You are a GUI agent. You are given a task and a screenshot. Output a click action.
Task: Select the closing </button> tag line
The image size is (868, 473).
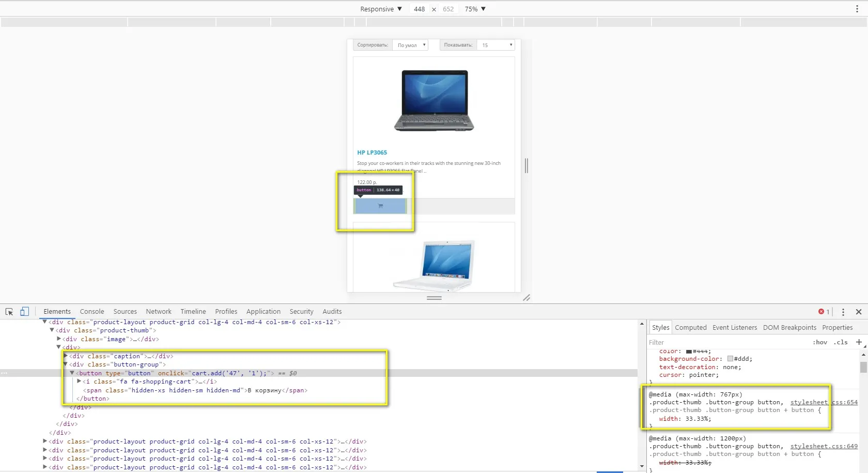click(x=93, y=399)
